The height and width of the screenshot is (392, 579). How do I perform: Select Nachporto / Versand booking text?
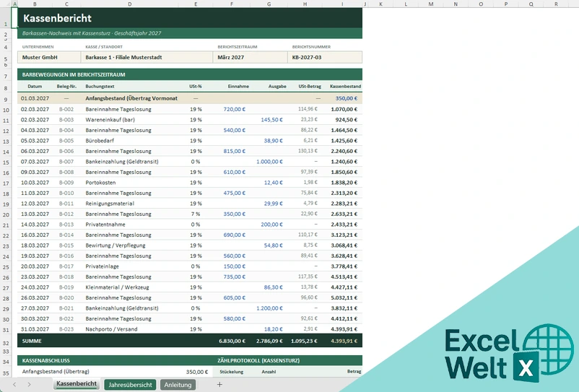tap(111, 329)
